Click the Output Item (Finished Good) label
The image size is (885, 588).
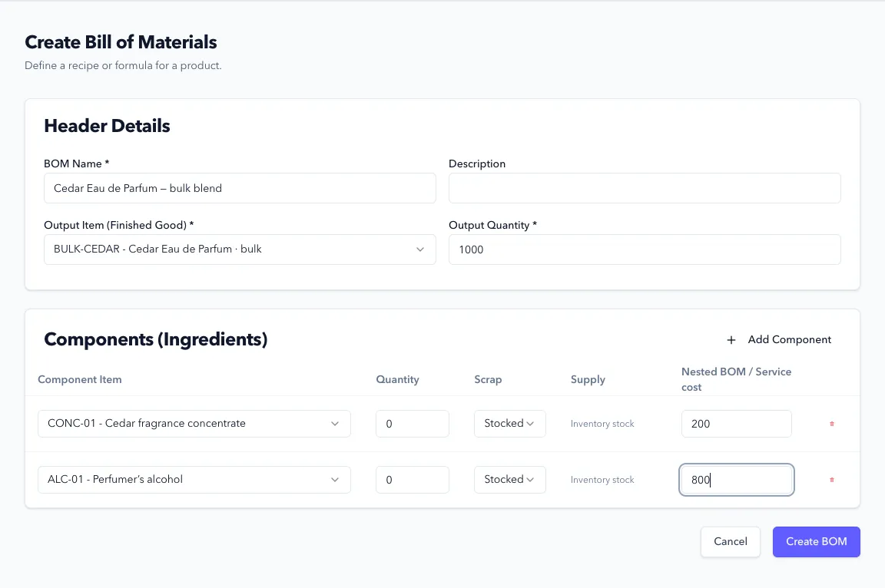pos(118,226)
